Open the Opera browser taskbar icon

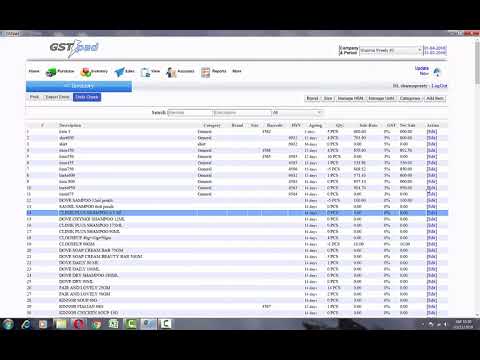click(78, 324)
